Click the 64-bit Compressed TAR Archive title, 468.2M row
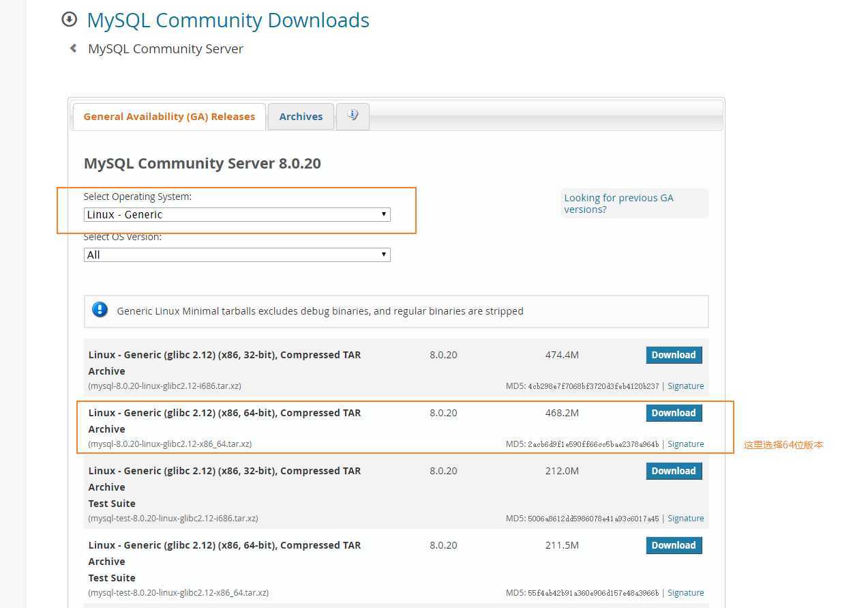Screen dimensions: 868x608 [224, 421]
